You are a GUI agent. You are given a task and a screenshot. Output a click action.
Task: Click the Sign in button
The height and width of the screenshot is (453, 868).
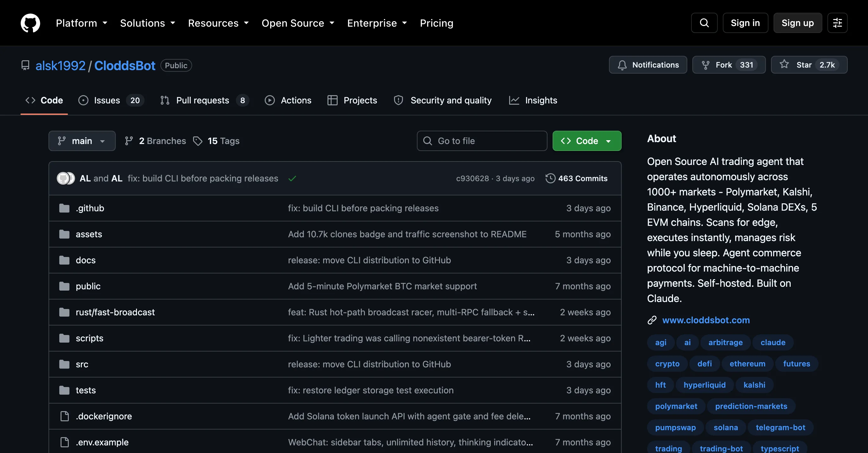pyautogui.click(x=745, y=23)
